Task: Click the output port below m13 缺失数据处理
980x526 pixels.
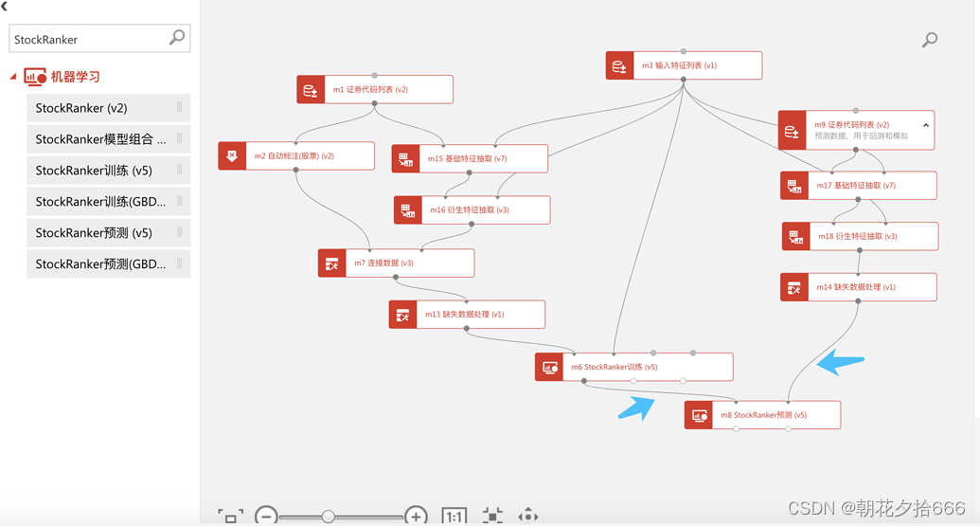Action: [467, 328]
